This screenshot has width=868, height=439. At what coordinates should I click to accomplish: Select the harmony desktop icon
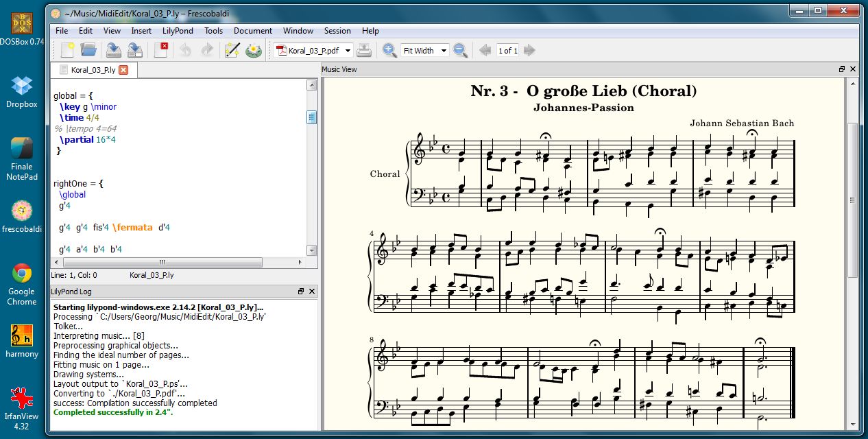click(x=21, y=342)
